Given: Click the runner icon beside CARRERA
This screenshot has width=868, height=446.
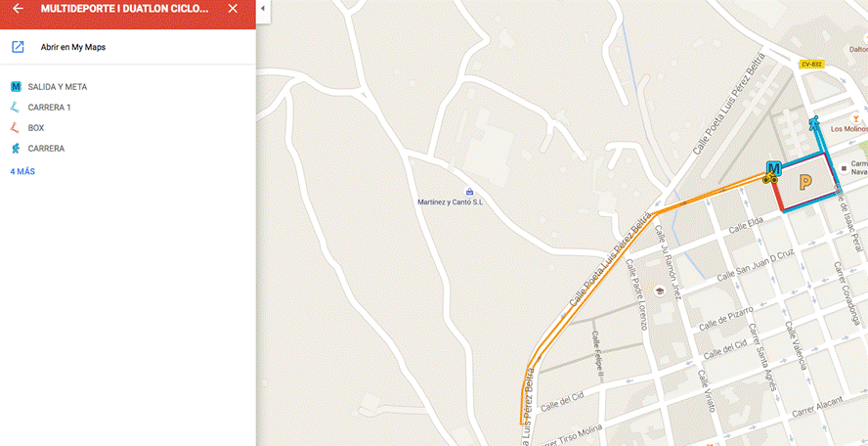Looking at the screenshot, I should [16, 149].
